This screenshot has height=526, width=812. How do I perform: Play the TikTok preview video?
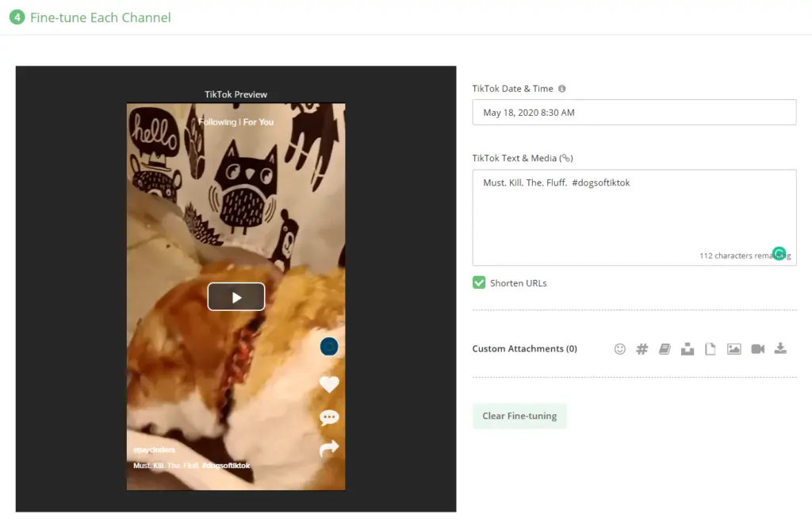click(x=236, y=297)
